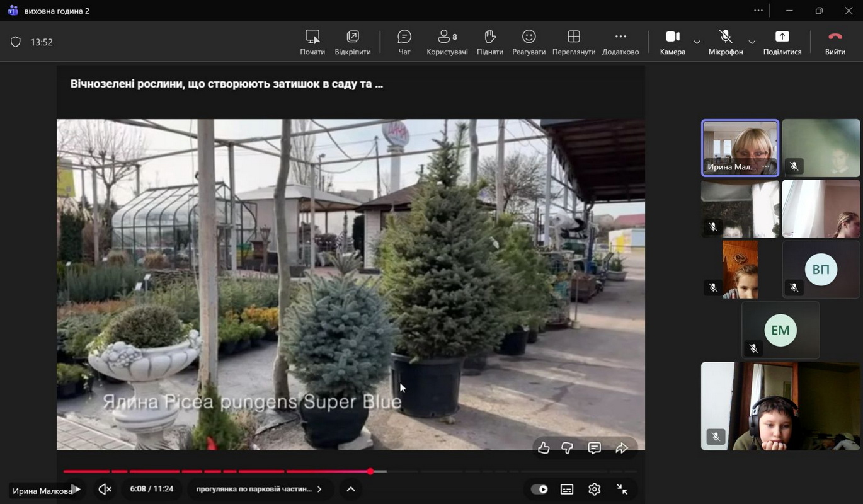
Task: Expand camera options dropdown arrow
Action: click(697, 42)
